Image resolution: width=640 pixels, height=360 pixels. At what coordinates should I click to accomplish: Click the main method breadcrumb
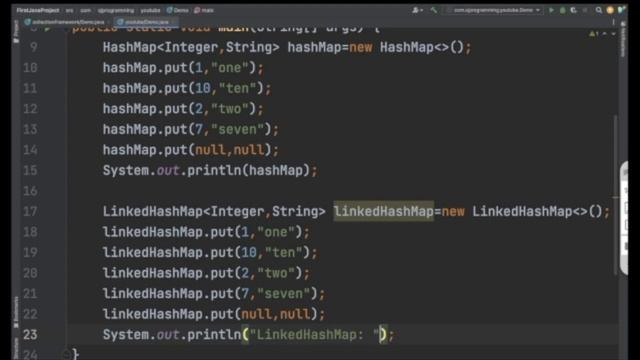tap(204, 10)
